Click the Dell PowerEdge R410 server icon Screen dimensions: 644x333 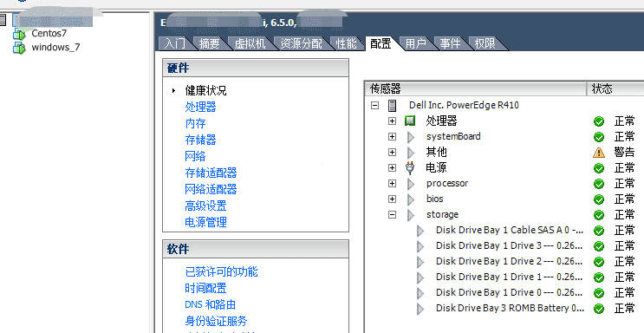393,105
